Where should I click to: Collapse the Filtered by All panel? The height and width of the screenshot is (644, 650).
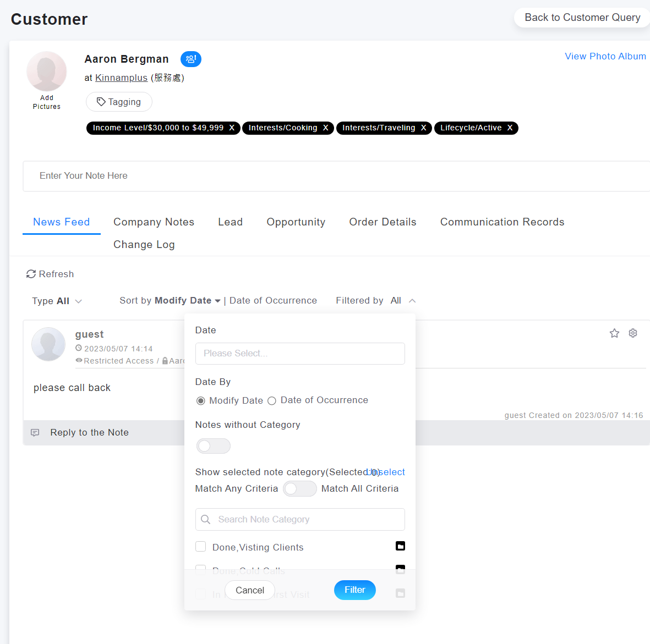[412, 301]
